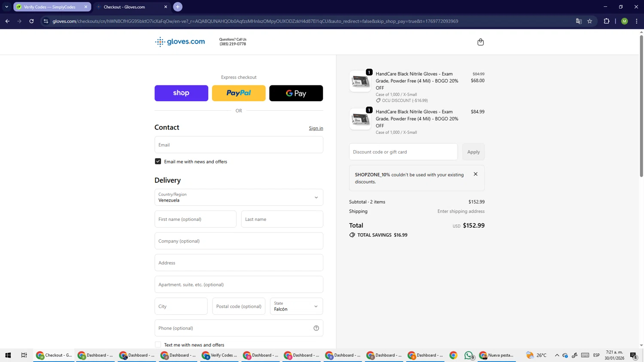Click the page vertical scrollbar
The width and height of the screenshot is (644, 362).
(641, 105)
